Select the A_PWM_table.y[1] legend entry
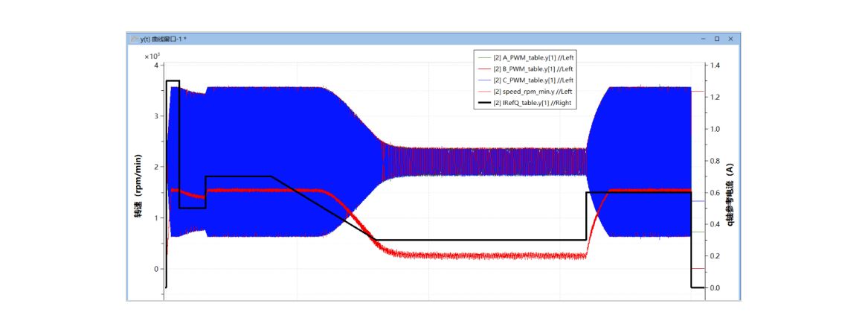 (x=526, y=57)
